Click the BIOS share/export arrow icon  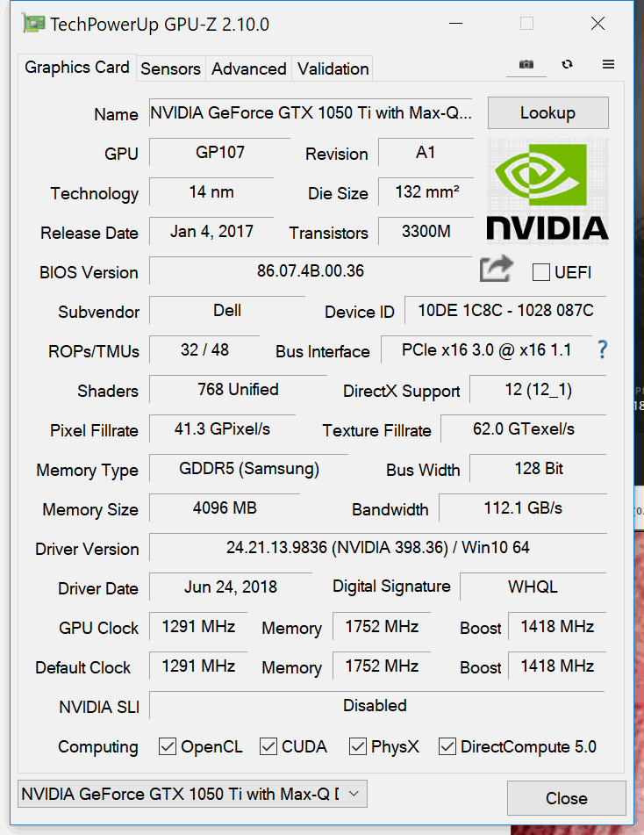[496, 270]
